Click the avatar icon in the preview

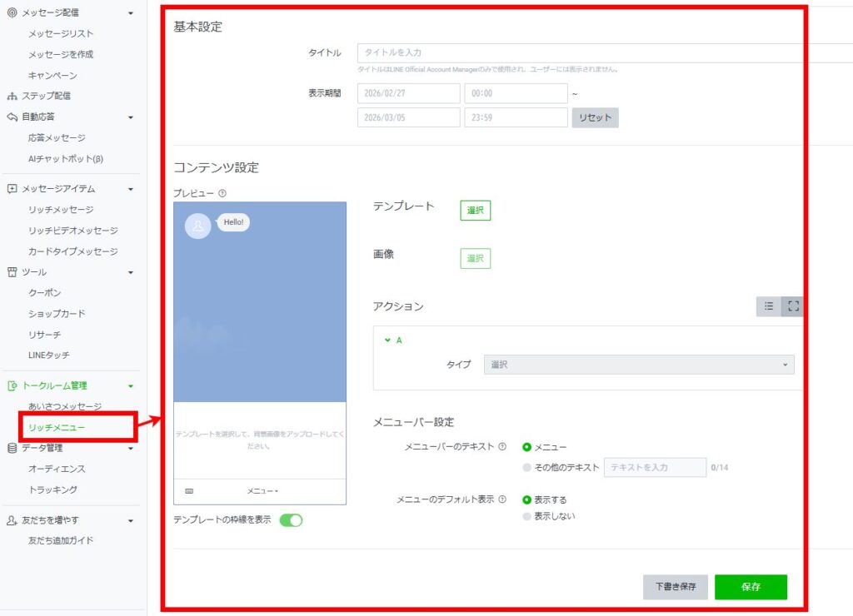click(x=197, y=226)
